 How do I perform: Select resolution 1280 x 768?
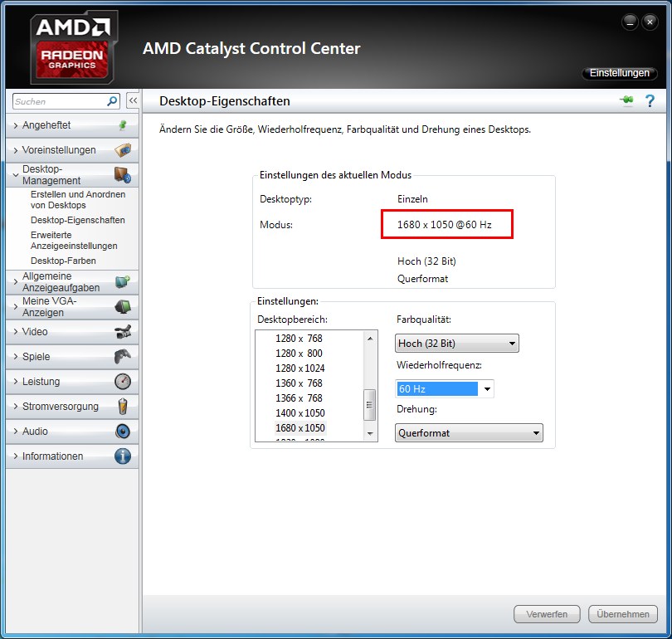click(x=299, y=338)
